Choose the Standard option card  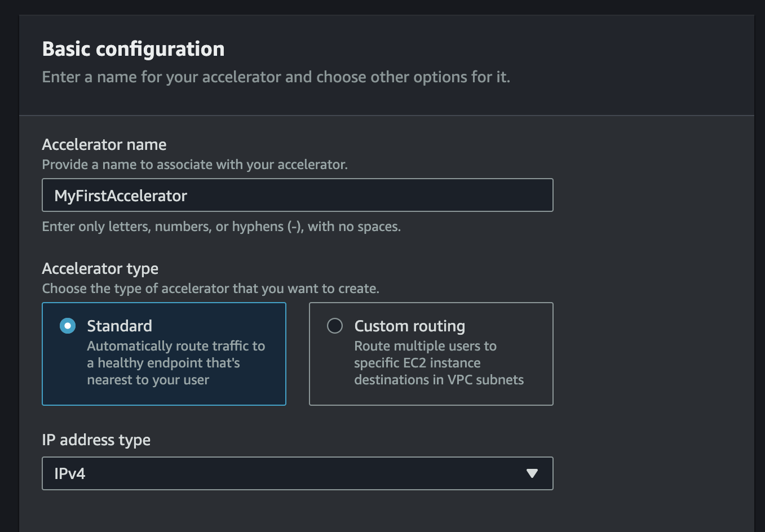coord(163,354)
